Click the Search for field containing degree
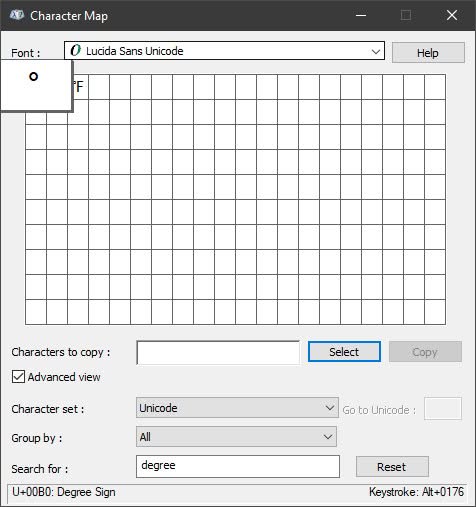476x507 pixels. click(x=238, y=466)
